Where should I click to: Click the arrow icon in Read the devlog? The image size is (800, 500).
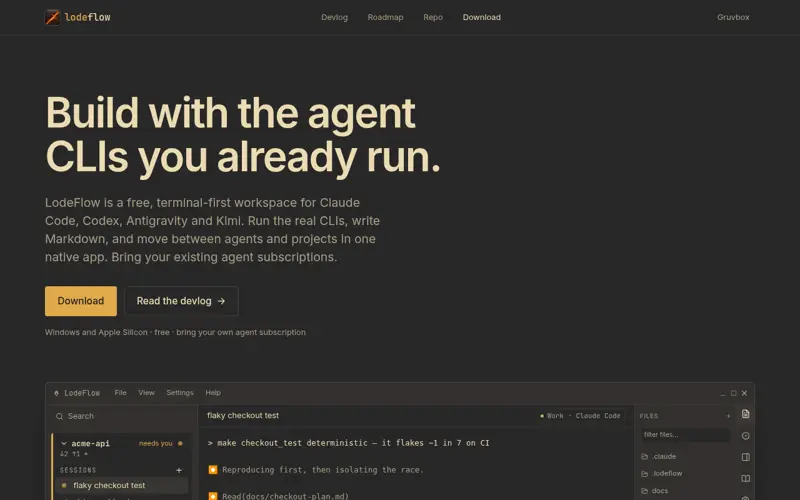coord(221,301)
